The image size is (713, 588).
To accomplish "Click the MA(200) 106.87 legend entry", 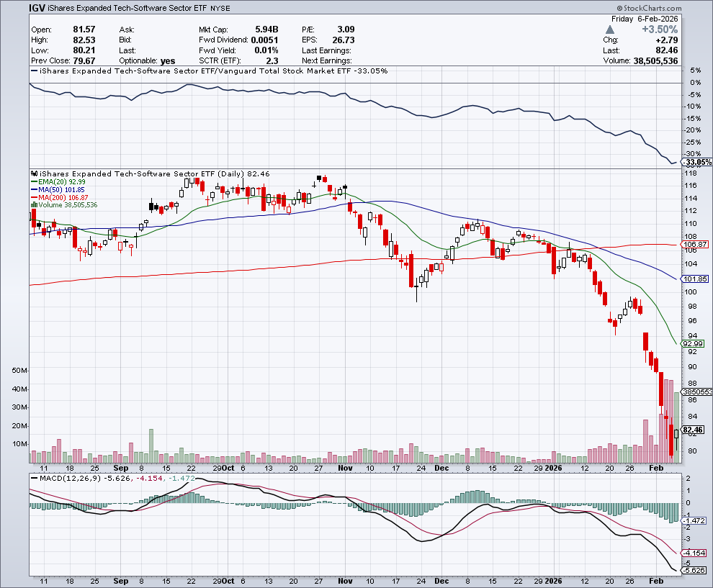I will pos(60,198).
